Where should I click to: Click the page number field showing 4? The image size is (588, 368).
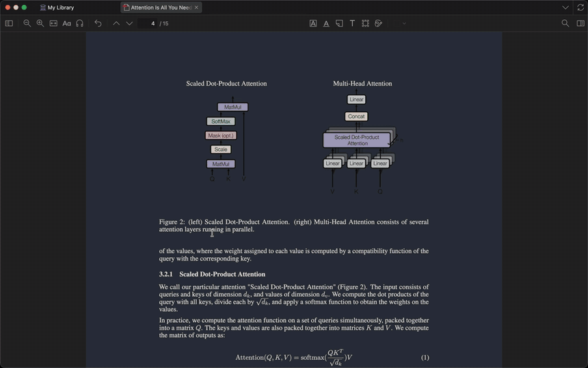(148, 23)
